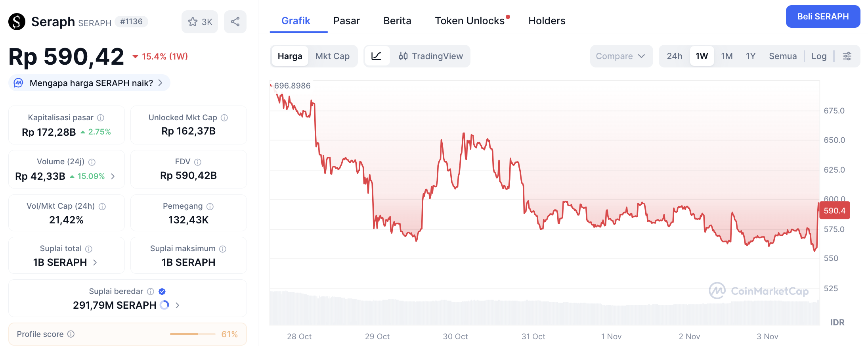The image size is (868, 346).
Task: Click info icon next to Profile score
Action: tap(71, 334)
